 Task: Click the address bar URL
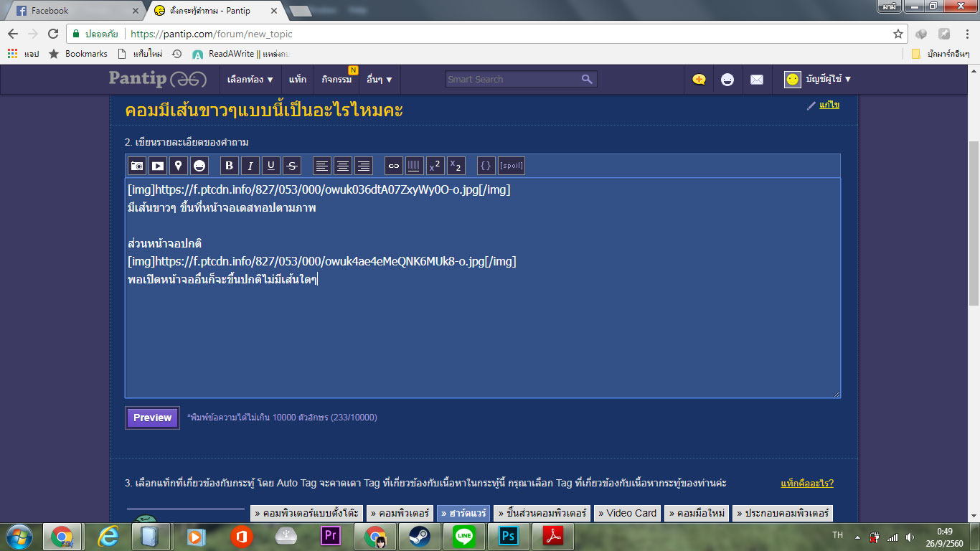(211, 34)
